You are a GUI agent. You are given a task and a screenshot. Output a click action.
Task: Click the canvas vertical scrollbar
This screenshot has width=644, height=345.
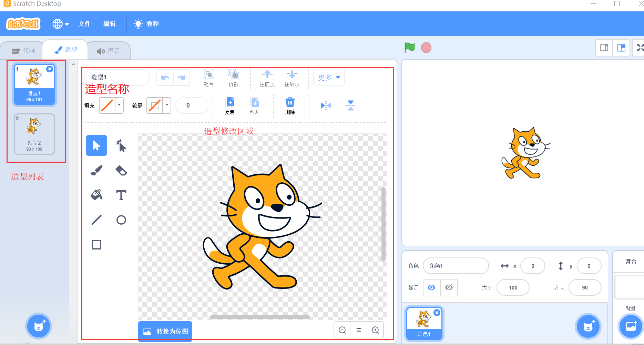click(x=383, y=224)
